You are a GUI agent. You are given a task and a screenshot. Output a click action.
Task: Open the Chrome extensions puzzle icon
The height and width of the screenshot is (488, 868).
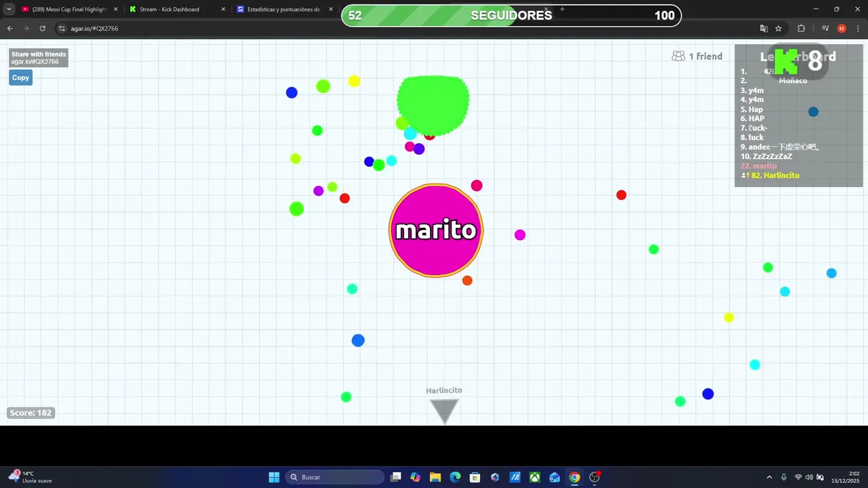pyautogui.click(x=801, y=28)
